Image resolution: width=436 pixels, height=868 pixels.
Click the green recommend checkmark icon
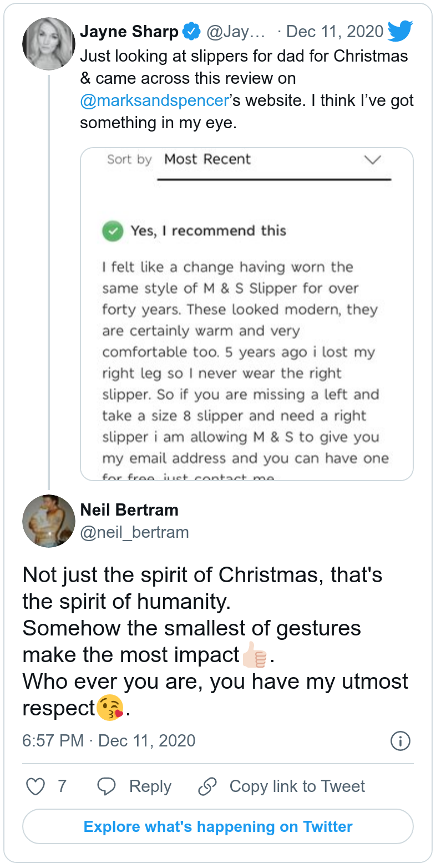click(113, 231)
